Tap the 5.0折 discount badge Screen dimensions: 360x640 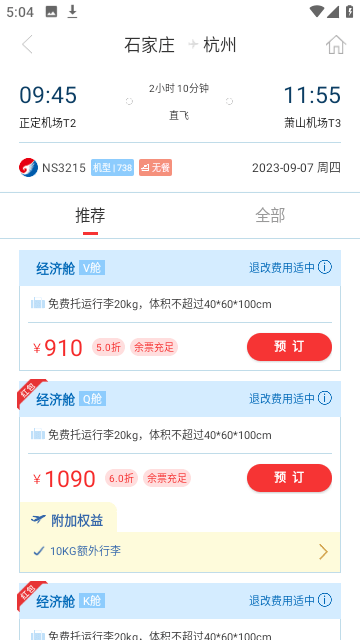coord(108,347)
